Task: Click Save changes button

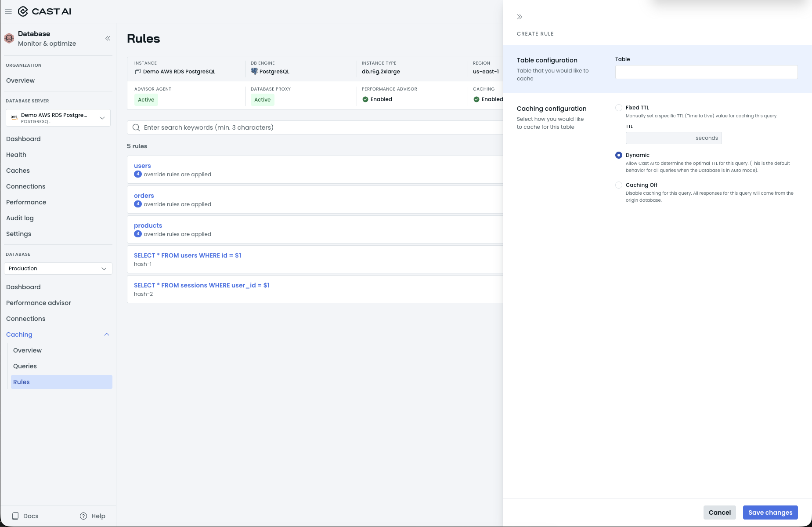Action: tap(770, 512)
